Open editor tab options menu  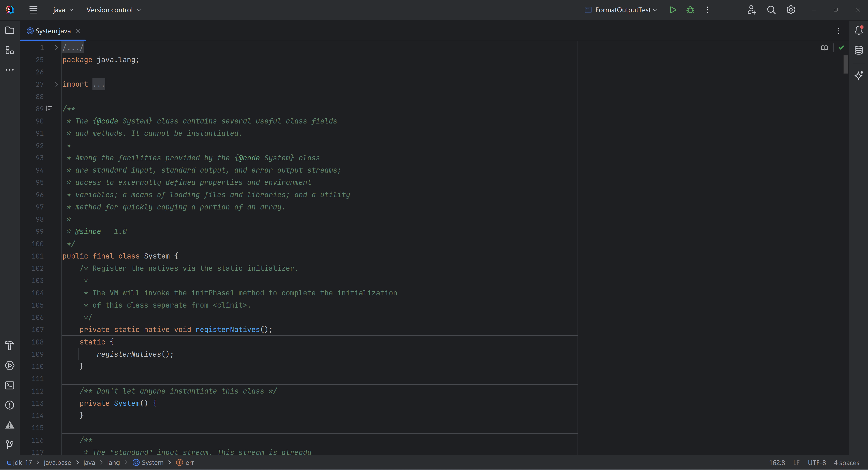coord(839,31)
